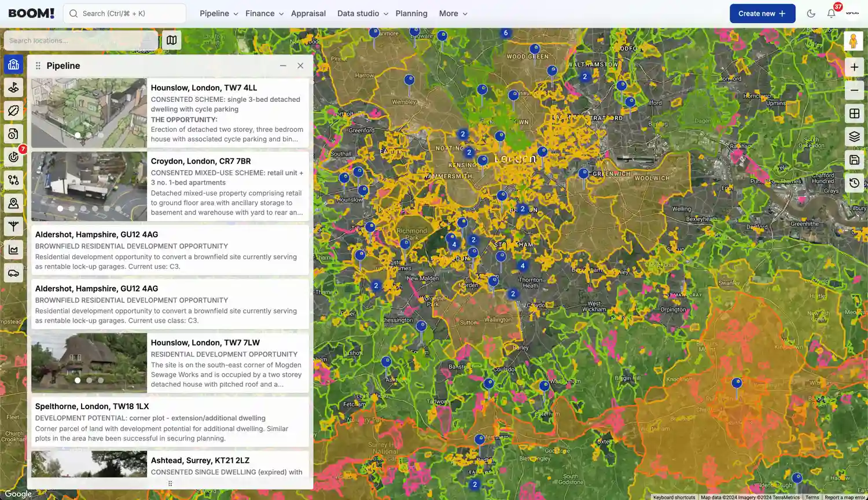Screen dimensions: 868x500
Task: Open the Hounslow TW7 7LW cottage thumbnail
Action: (89, 363)
